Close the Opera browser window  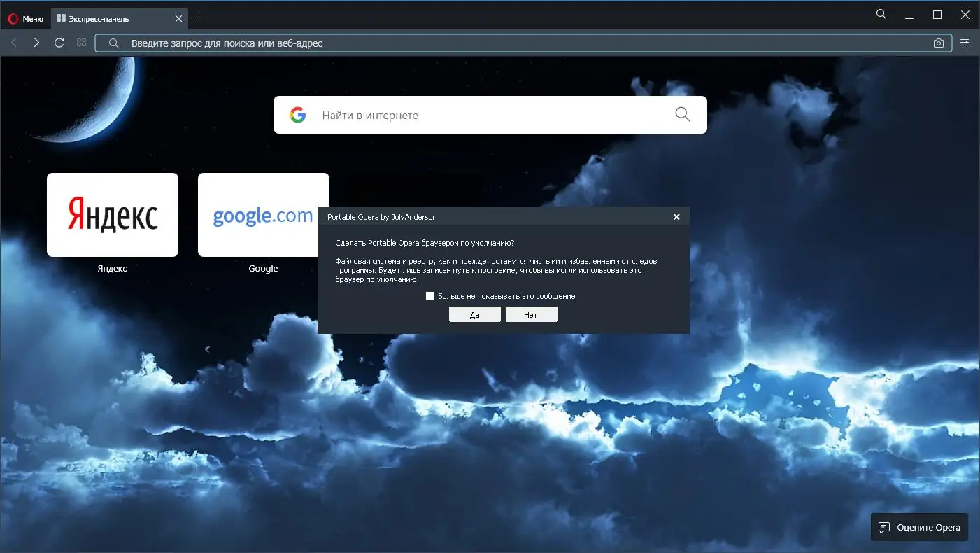point(965,15)
